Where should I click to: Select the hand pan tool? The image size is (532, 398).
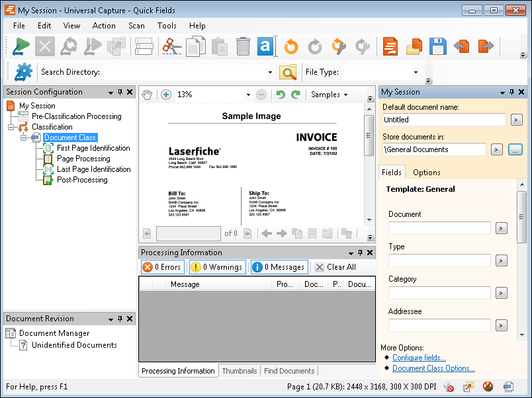pos(147,95)
